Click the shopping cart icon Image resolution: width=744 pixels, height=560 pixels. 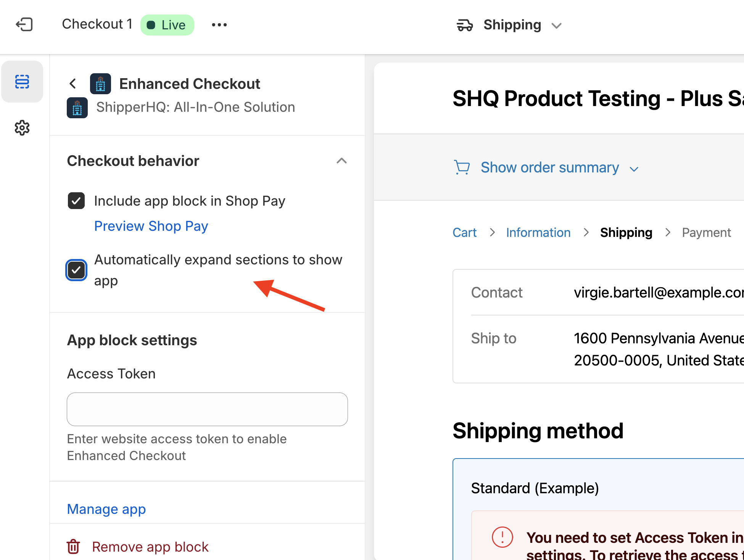point(462,167)
